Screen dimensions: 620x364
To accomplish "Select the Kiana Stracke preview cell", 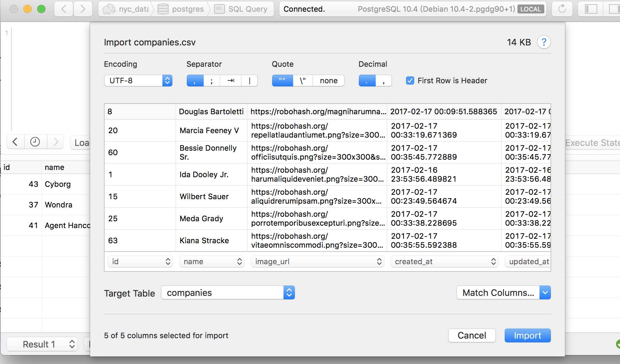I will (x=211, y=240).
